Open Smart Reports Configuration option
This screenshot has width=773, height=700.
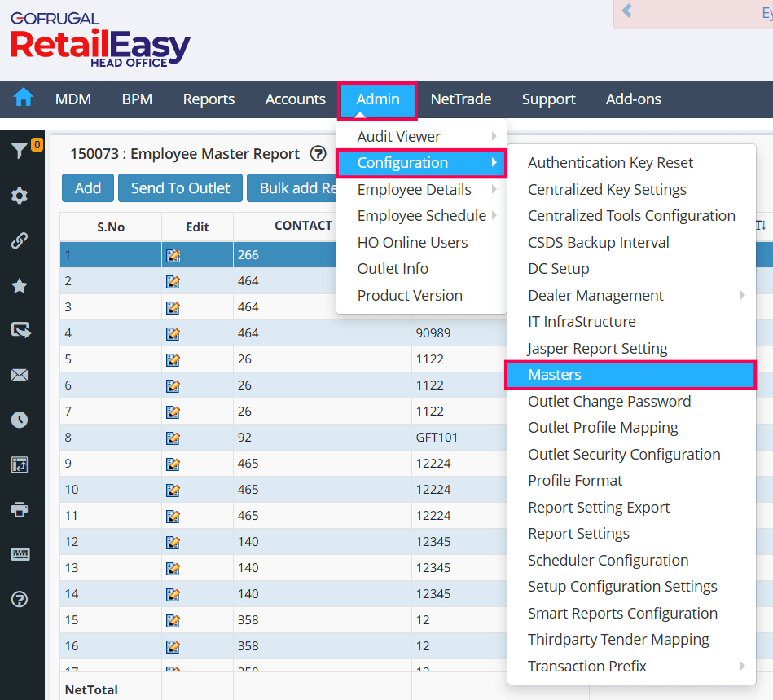click(631, 613)
